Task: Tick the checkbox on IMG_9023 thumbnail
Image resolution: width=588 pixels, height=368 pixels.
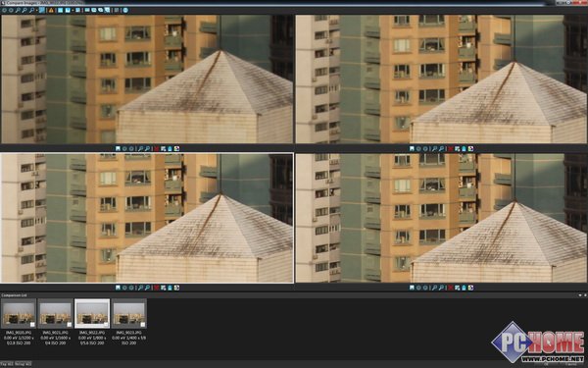Action: click(142, 324)
